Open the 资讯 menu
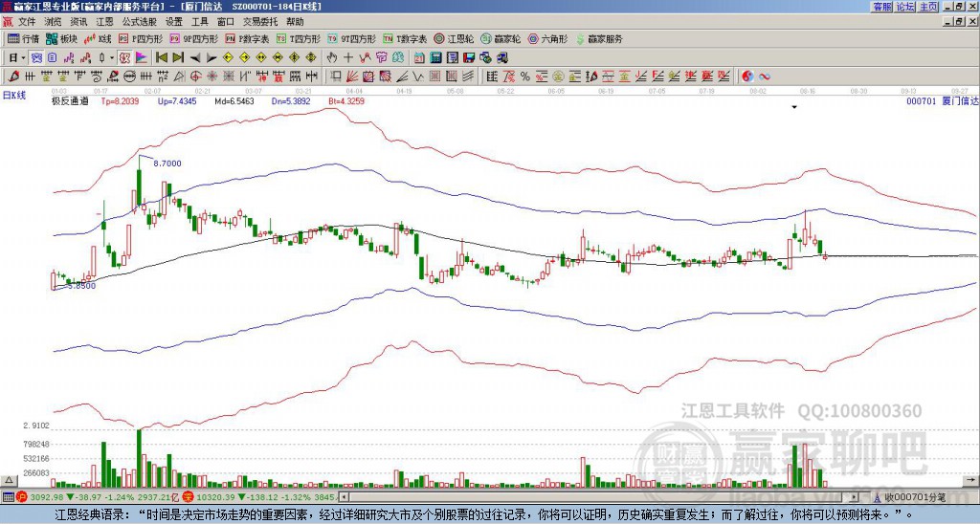Viewport: 980px width, 524px height. point(78,22)
